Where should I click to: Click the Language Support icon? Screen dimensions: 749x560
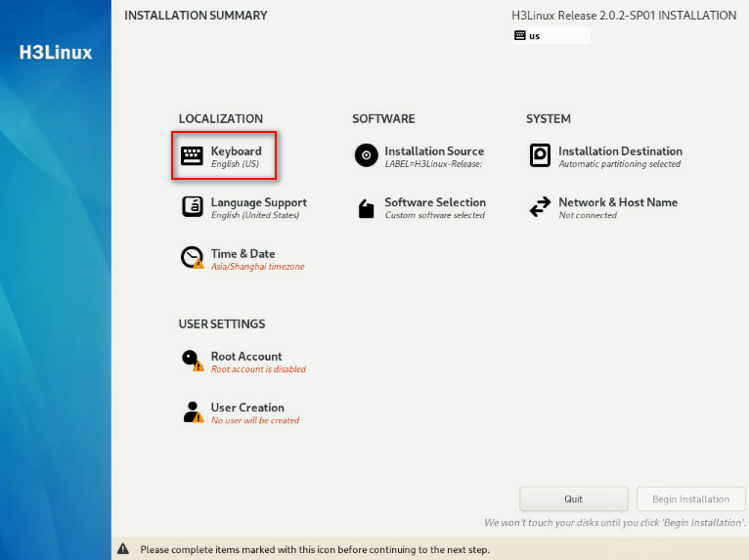192,207
